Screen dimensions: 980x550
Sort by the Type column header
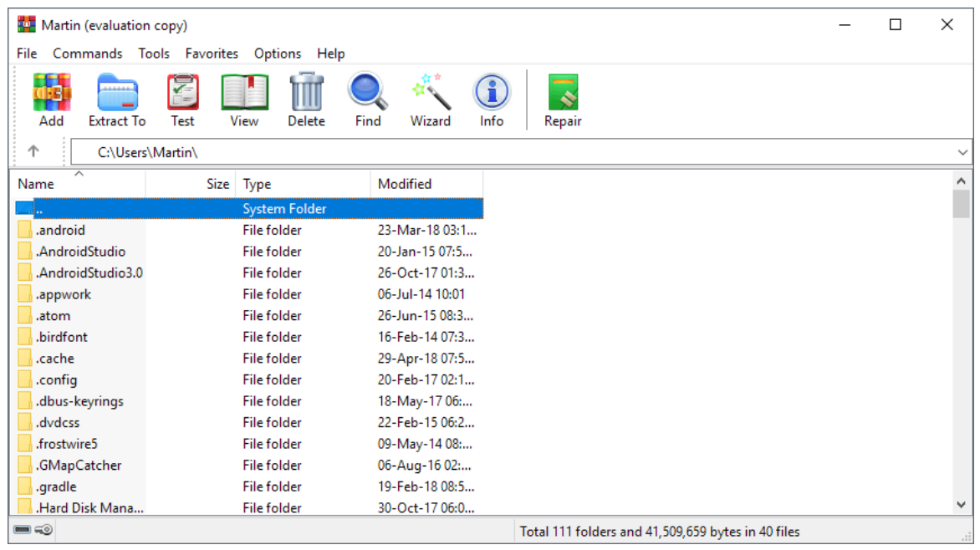(304, 184)
